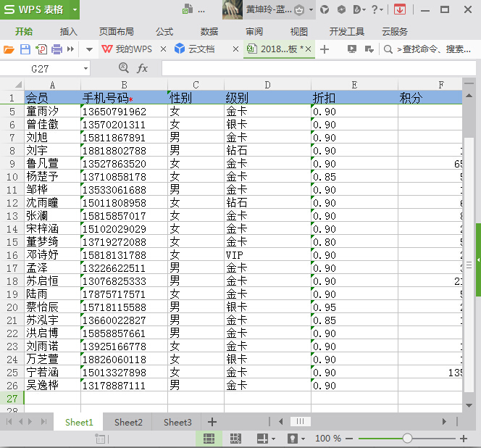Open the 云文档 tab
This screenshot has width=481, height=448.
pos(201,49)
